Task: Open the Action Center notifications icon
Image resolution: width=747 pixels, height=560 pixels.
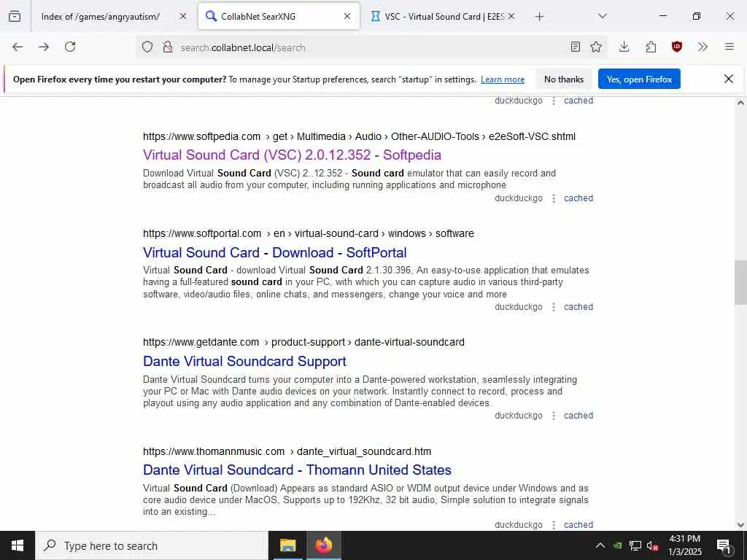Action: pos(724,546)
